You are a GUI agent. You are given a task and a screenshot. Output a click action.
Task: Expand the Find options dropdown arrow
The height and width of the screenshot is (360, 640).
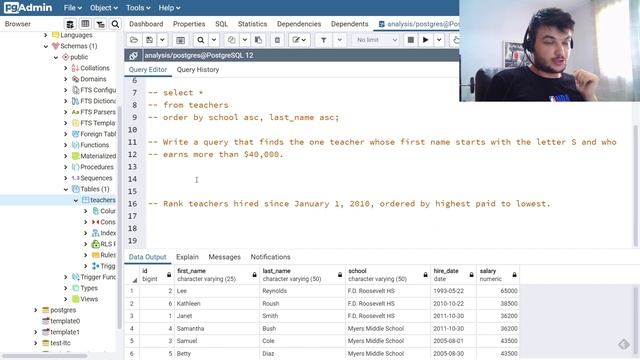click(213, 40)
